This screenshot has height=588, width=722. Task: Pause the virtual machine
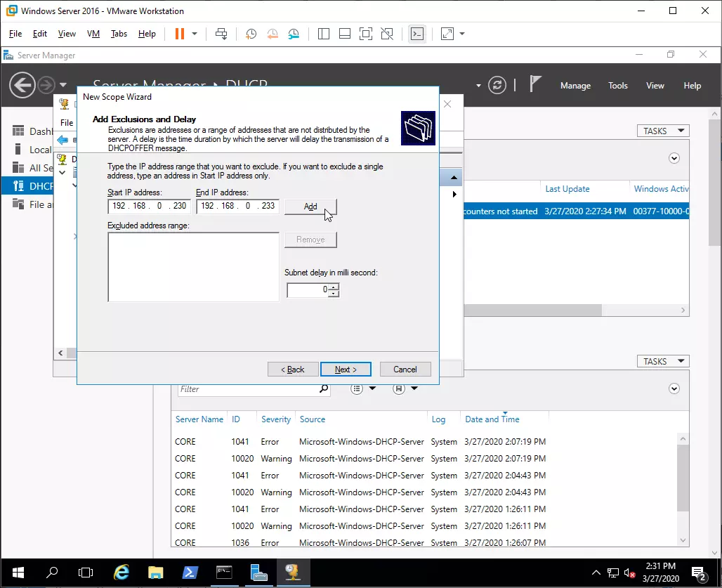180,34
